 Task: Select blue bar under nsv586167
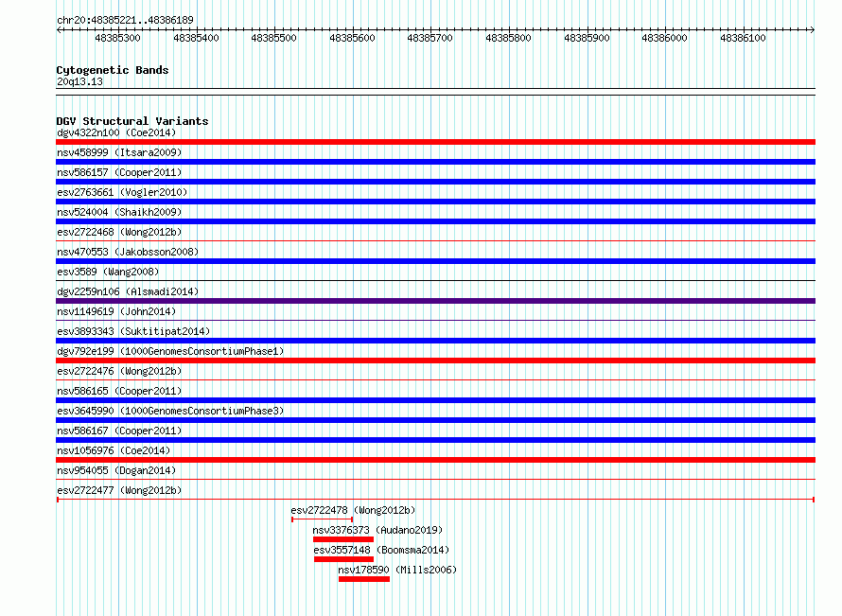point(435,440)
